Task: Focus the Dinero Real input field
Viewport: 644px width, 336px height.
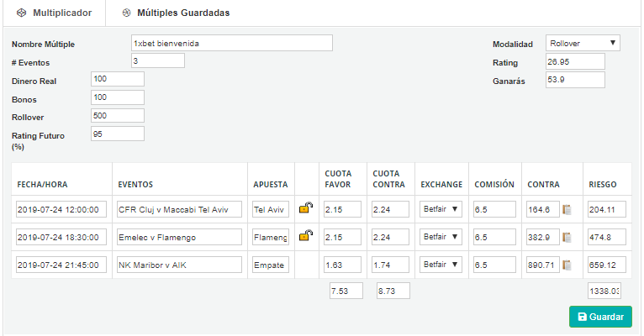Action: (x=118, y=79)
